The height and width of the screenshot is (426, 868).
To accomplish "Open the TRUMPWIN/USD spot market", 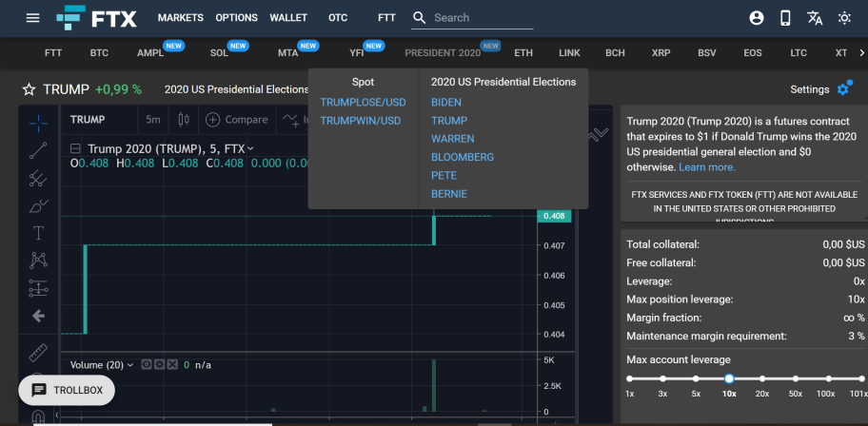I will pyautogui.click(x=361, y=121).
